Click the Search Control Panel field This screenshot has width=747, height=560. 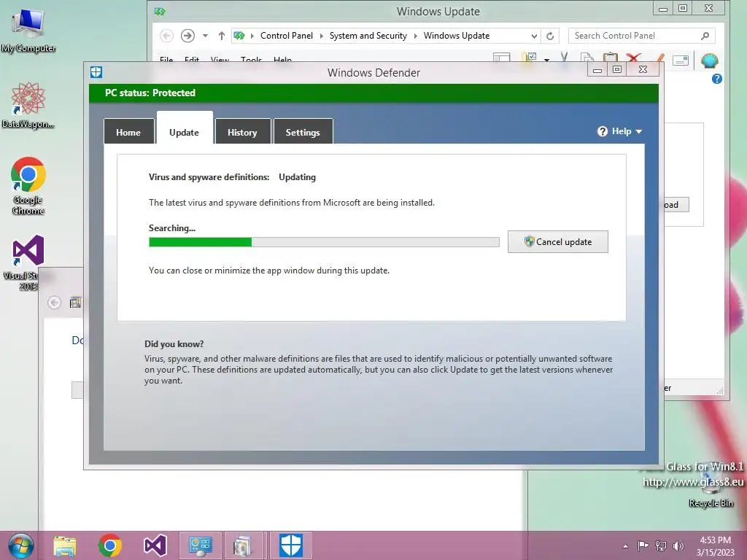641,36
